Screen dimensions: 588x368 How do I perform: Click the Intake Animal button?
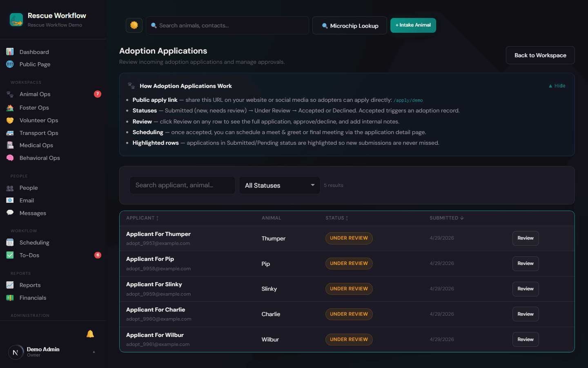coord(413,25)
